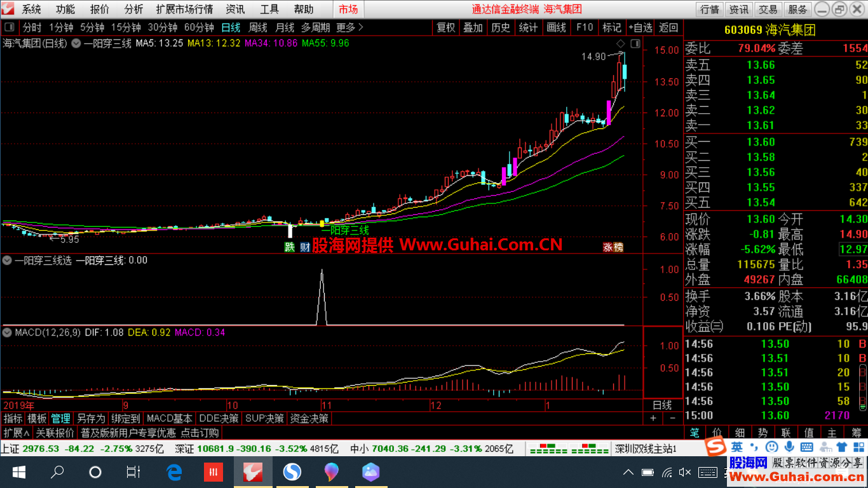Expand the 一阳穿三线 main indicator dropdown arrow

pyautogui.click(x=76, y=43)
